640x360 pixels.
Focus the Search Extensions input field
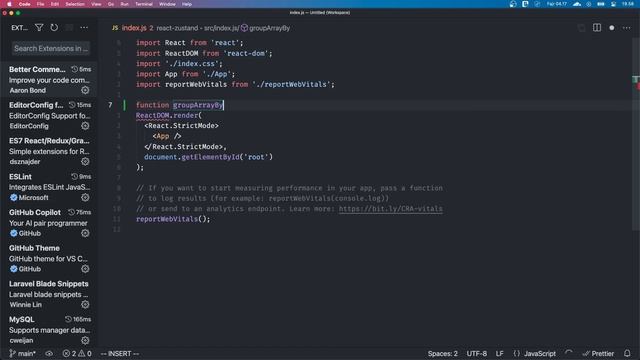(x=51, y=49)
